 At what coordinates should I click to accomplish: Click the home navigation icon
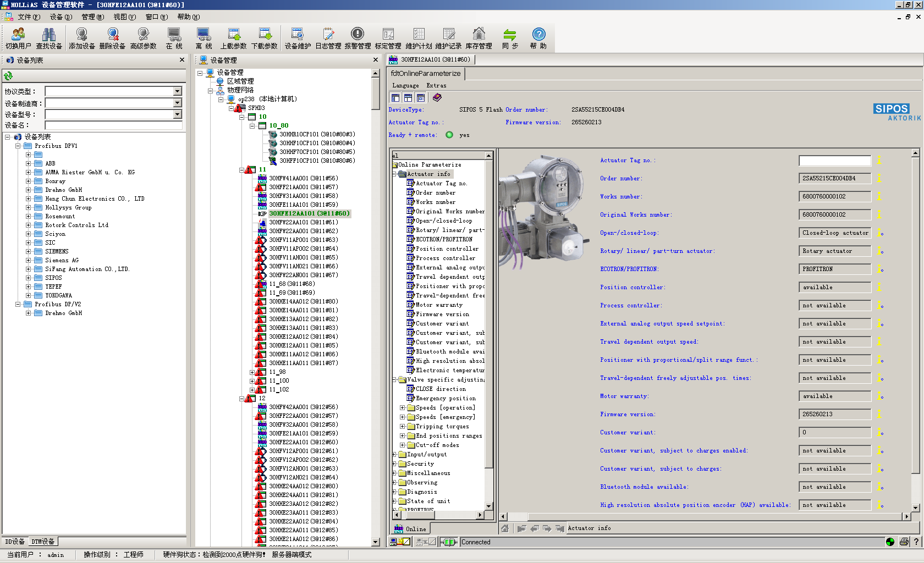(x=505, y=528)
